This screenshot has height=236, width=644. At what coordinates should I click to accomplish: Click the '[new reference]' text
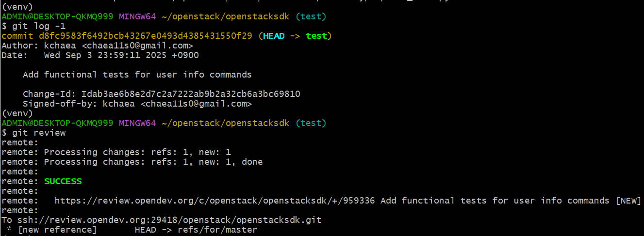click(57, 230)
